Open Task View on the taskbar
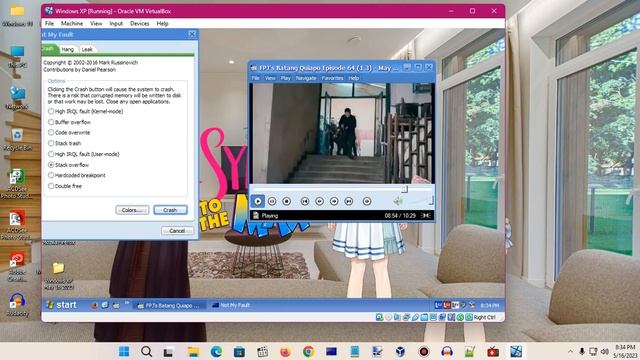 (168, 351)
